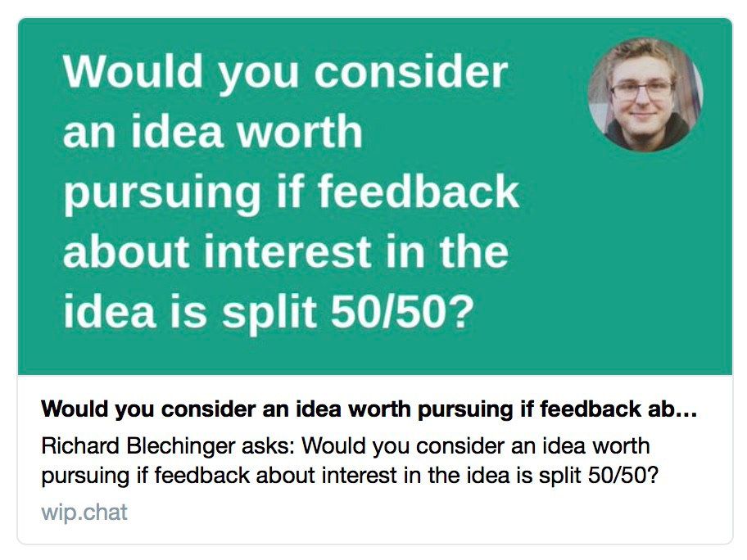Click headline line "idea is split 50/50?"
Viewport: 747px width, 560px height.
pyautogui.click(x=269, y=313)
